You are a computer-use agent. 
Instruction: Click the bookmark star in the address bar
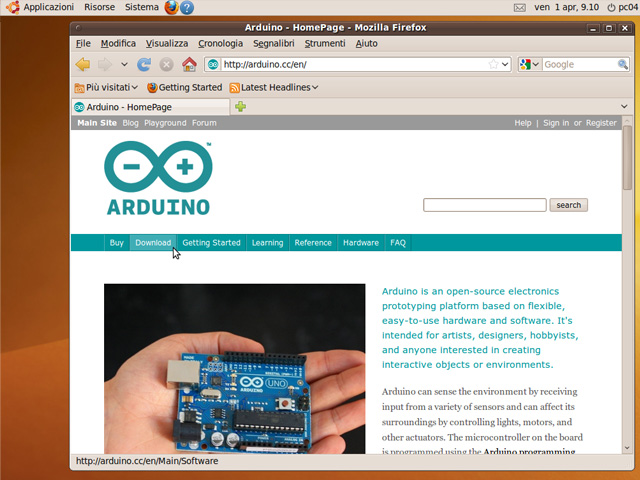pyautogui.click(x=493, y=64)
